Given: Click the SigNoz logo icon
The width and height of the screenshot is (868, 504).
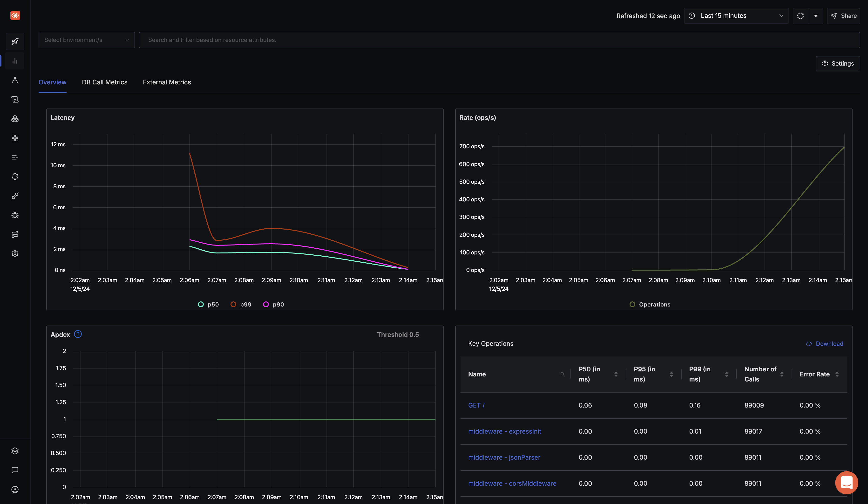Looking at the screenshot, I should (x=15, y=15).
